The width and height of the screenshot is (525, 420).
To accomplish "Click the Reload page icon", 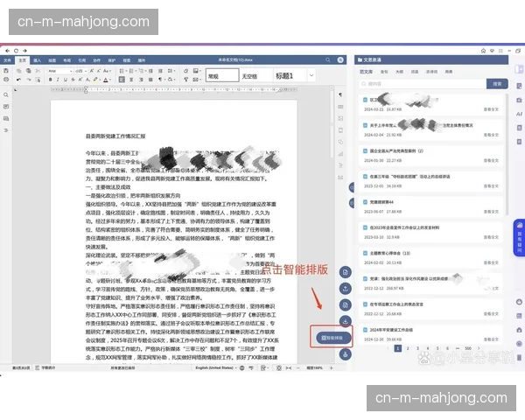I will [16, 51].
